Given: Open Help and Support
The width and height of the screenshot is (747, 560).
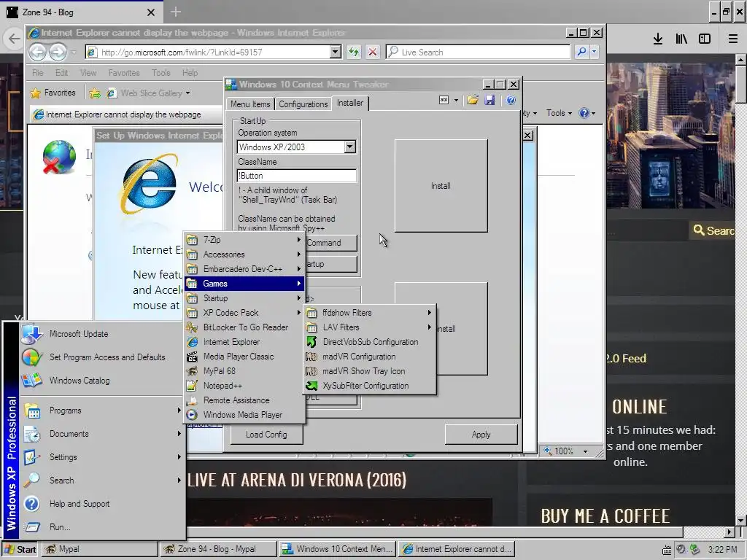Looking at the screenshot, I should click(x=102, y=504).
